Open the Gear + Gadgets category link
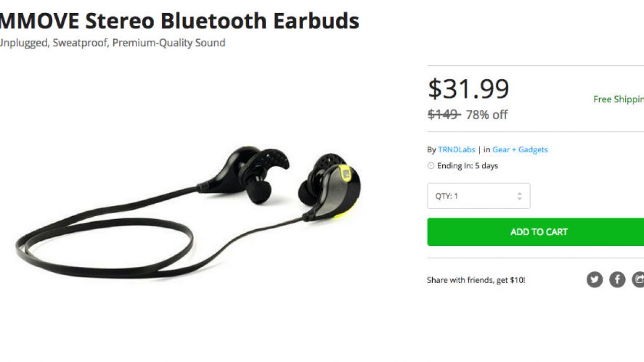The image size is (644, 362). [x=520, y=149]
